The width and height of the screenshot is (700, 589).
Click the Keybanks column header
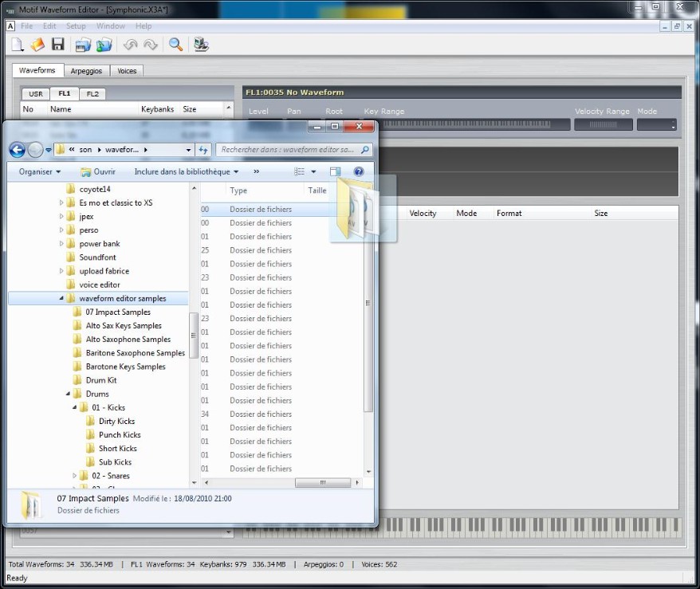(158, 109)
